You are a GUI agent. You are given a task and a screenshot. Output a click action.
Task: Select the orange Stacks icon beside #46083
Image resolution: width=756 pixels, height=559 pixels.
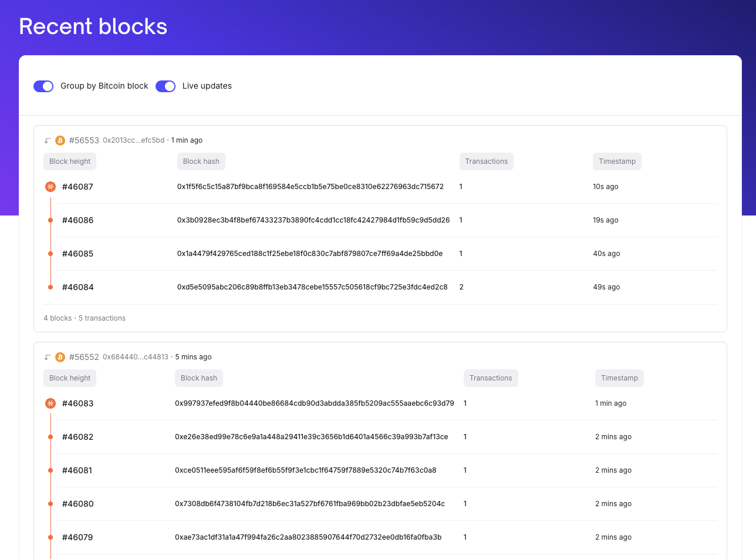50,403
